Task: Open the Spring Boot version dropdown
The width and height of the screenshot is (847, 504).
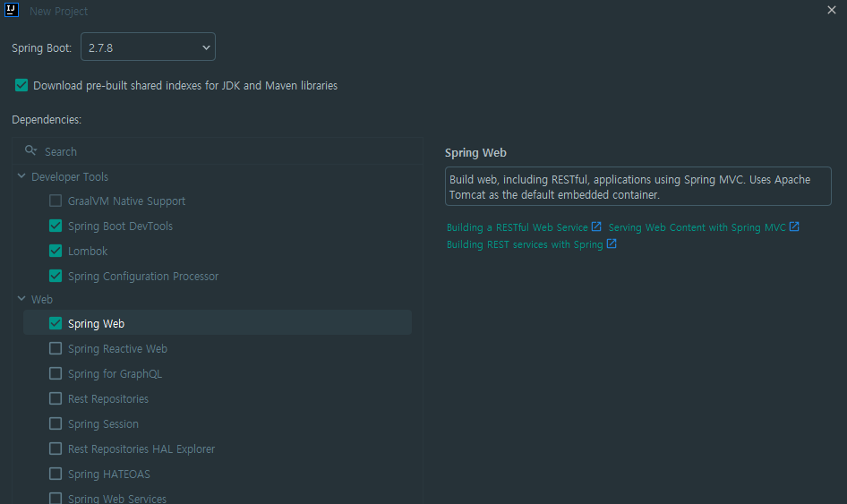Action: pyautogui.click(x=148, y=47)
